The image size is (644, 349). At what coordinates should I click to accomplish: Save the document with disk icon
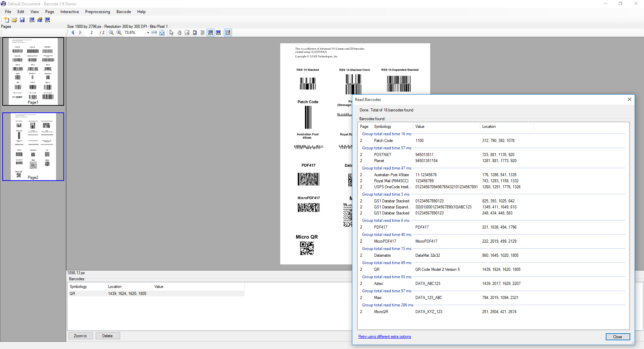pos(22,20)
